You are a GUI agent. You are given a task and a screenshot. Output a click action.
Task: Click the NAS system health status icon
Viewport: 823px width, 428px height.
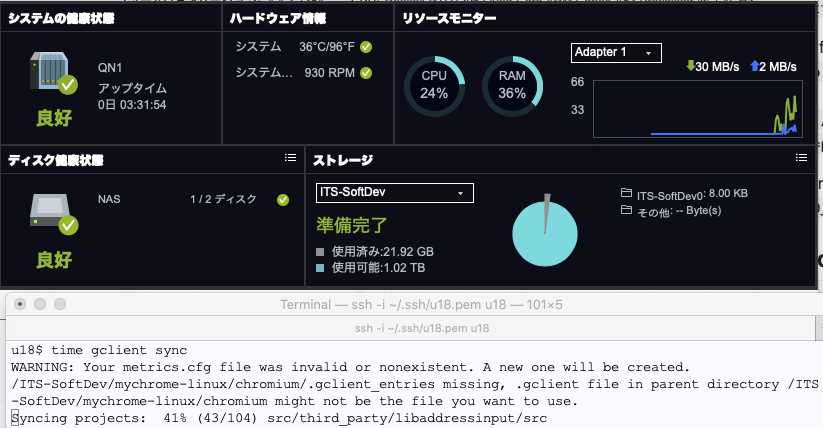click(52, 72)
